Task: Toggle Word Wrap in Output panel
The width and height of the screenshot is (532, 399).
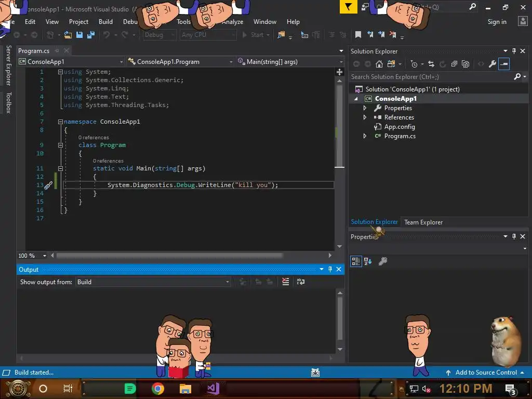Action: point(301,282)
